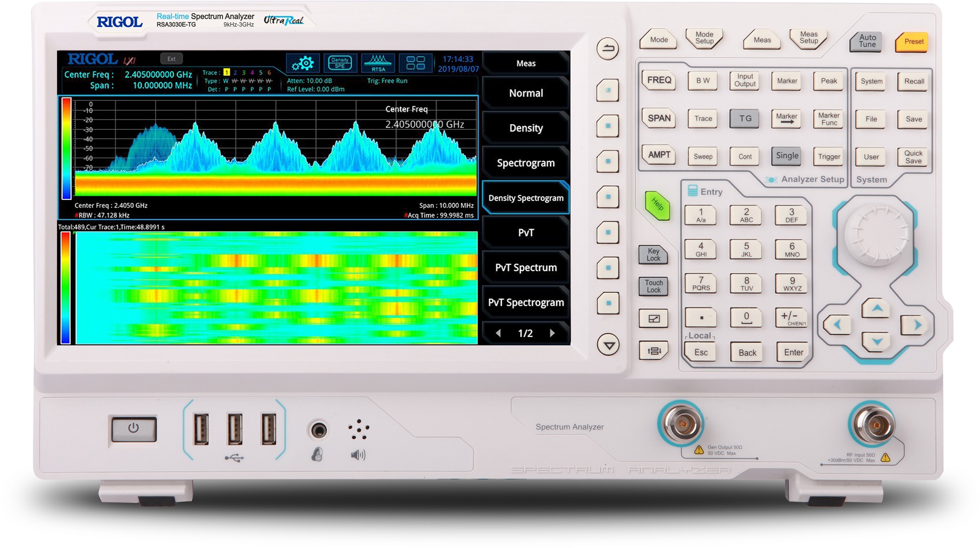Toggle the Touch Lock key
Image resolution: width=980 pixels, height=548 pixels.
(653, 286)
